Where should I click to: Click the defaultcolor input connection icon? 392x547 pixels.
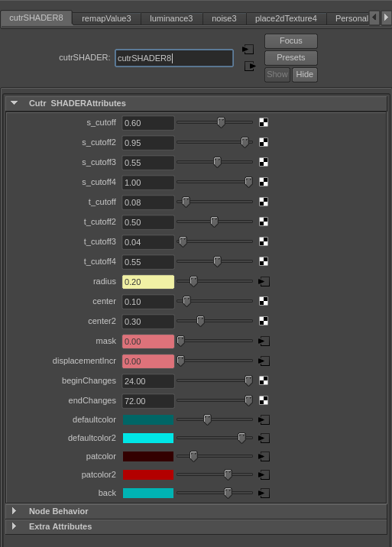(x=264, y=419)
